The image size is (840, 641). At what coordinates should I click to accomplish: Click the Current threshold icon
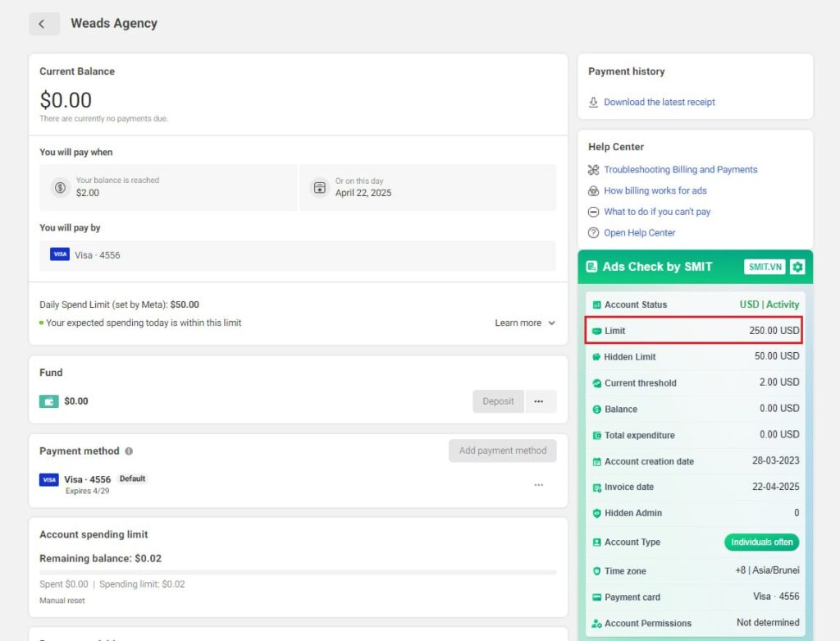pos(597,383)
